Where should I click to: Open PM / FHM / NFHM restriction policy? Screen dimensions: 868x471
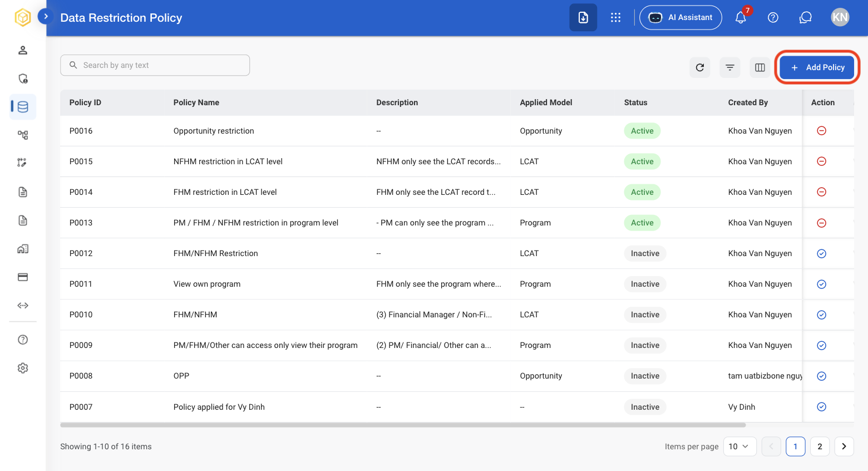tap(256, 223)
